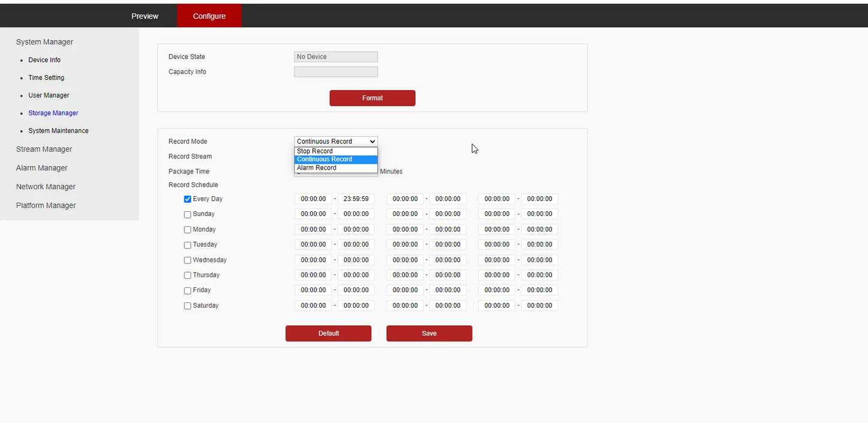The image size is (868, 423).
Task: Click the Save button
Action: click(x=429, y=333)
